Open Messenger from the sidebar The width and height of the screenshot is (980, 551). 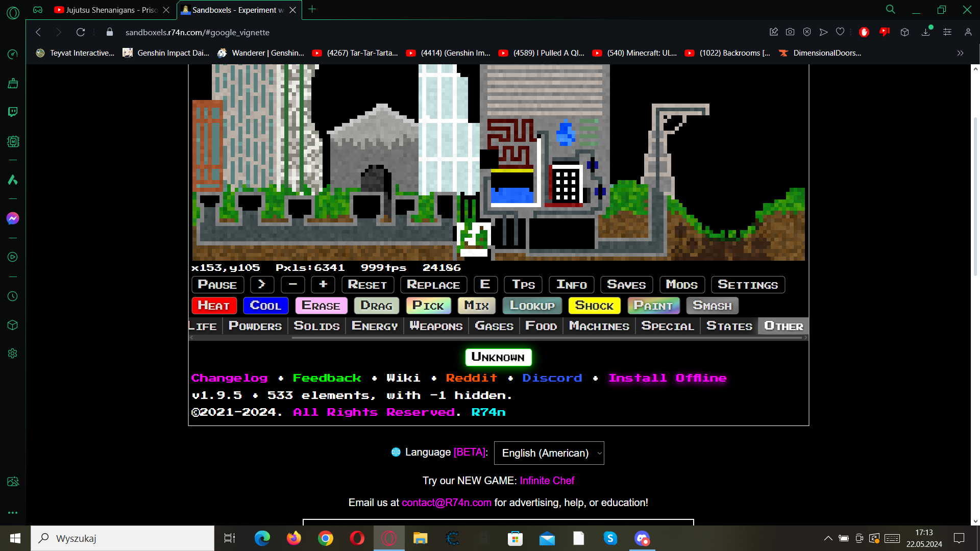click(13, 218)
